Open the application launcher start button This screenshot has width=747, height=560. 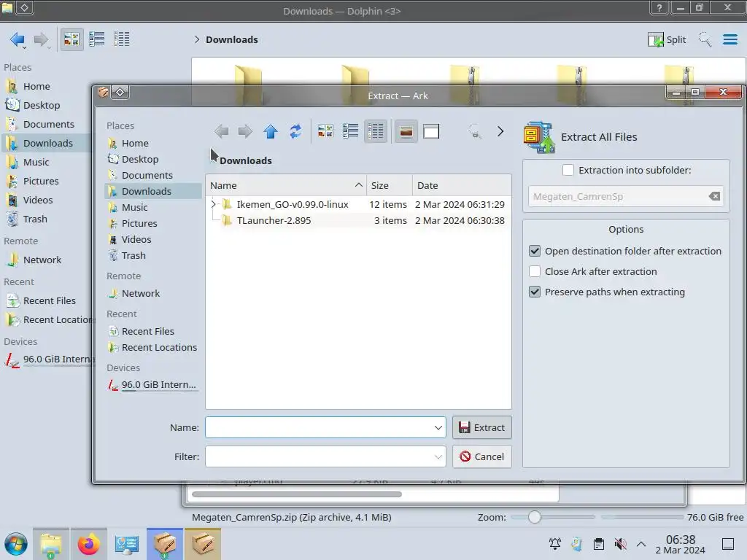[16, 544]
